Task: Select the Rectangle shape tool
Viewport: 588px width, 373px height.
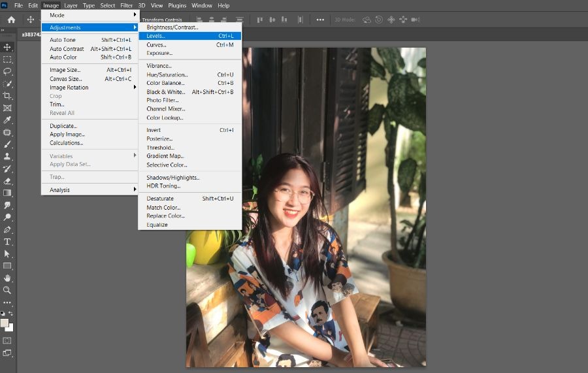Action: pyautogui.click(x=7, y=266)
